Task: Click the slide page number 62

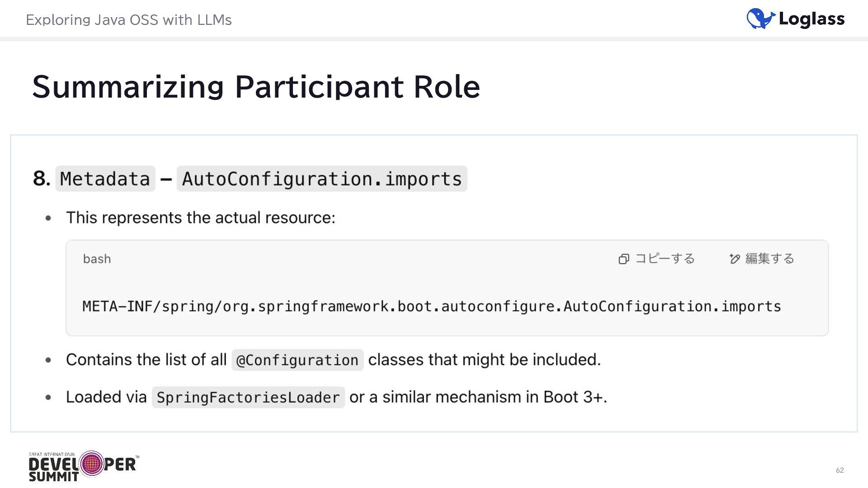Action: [x=840, y=470]
